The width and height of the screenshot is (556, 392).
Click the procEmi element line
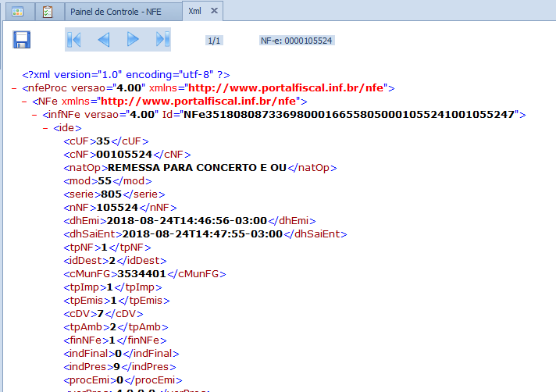click(x=123, y=380)
